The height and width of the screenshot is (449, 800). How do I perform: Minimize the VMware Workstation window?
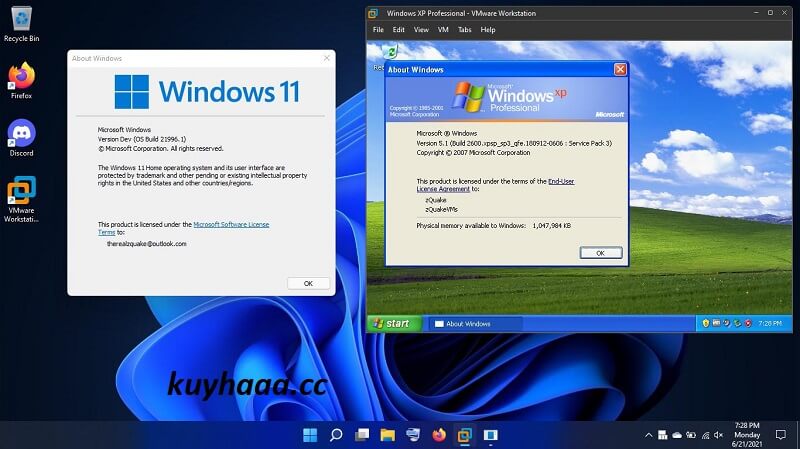756,13
